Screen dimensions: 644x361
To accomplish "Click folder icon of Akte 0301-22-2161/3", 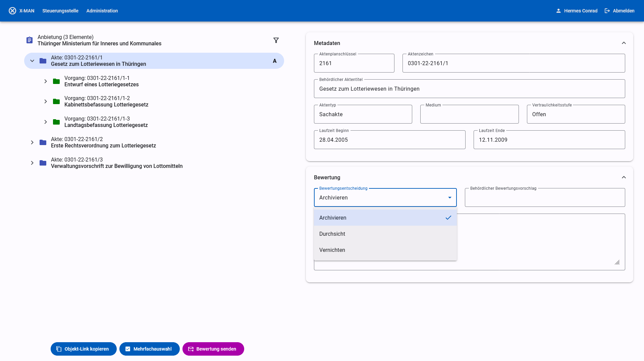I will click(x=43, y=163).
